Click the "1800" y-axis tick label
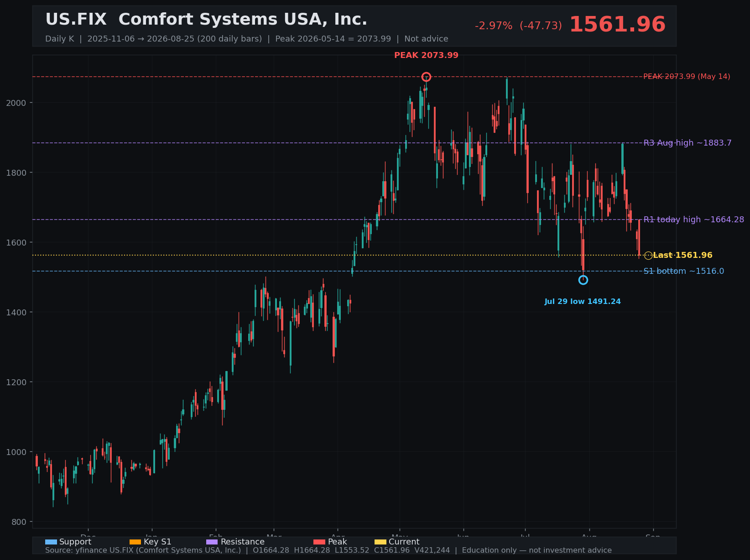 [16, 173]
